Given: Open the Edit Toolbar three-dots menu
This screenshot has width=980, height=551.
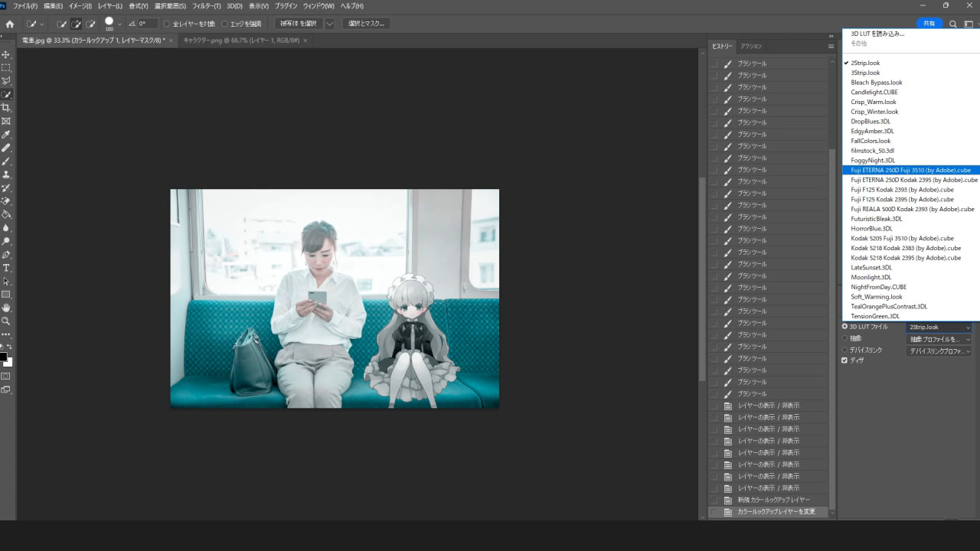Looking at the screenshot, I should point(6,334).
